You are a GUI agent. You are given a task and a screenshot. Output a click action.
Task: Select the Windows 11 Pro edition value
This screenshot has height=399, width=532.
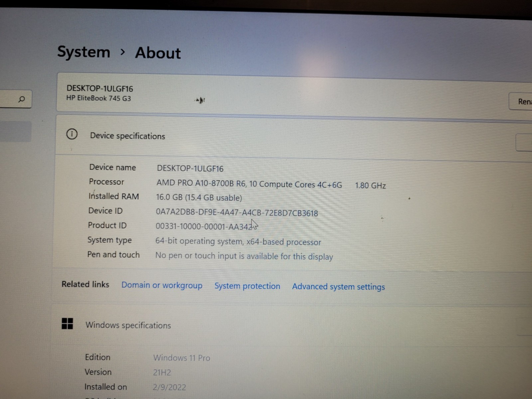point(182,358)
